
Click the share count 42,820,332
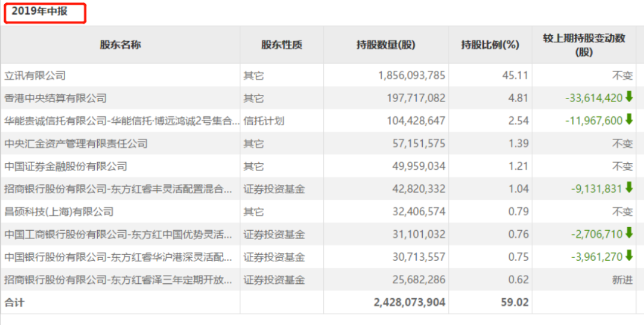(419, 189)
